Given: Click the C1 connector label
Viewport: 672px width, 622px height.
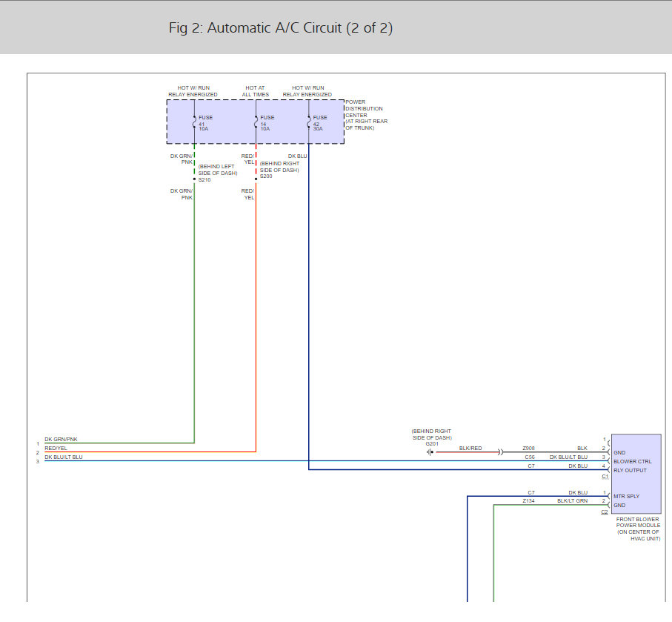Looking at the screenshot, I should point(605,477).
